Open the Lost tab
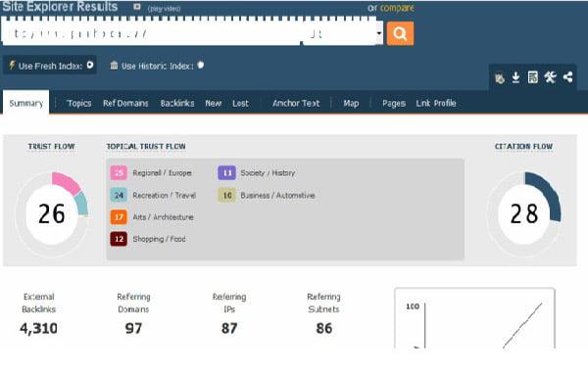The image size is (588, 372). point(240,103)
